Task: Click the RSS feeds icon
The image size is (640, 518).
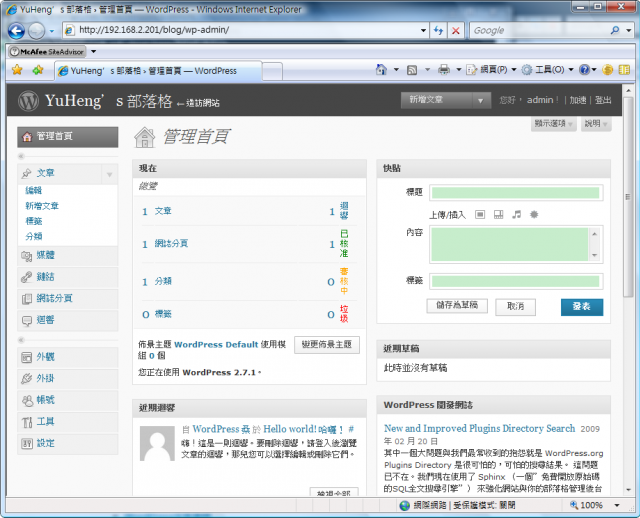Action: [412, 70]
